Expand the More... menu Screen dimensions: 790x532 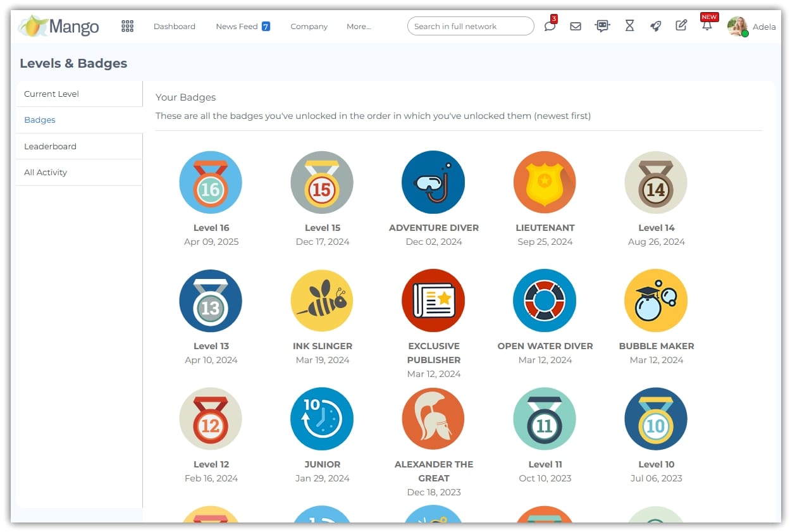click(x=359, y=27)
